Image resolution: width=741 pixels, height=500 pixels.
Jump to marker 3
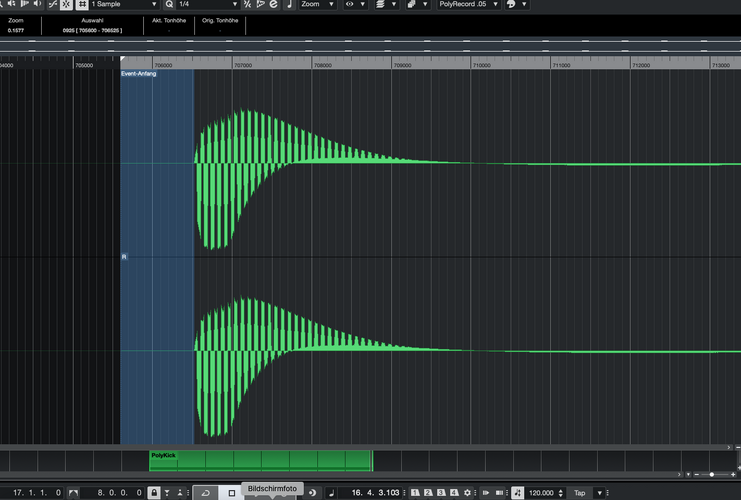[441, 493]
